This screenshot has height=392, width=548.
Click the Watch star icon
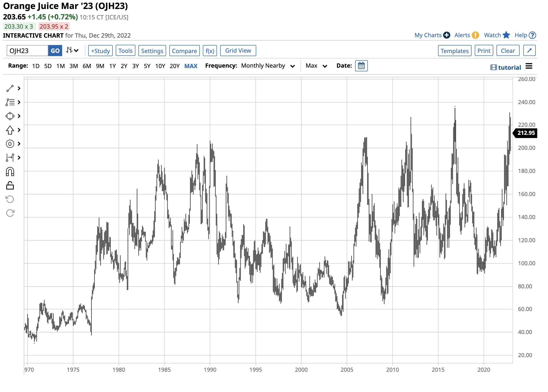[506, 35]
